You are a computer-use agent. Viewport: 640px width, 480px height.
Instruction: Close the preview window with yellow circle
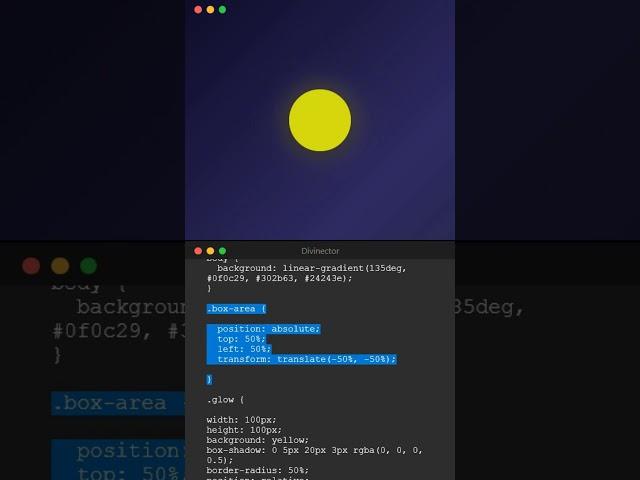pyautogui.click(x=198, y=9)
